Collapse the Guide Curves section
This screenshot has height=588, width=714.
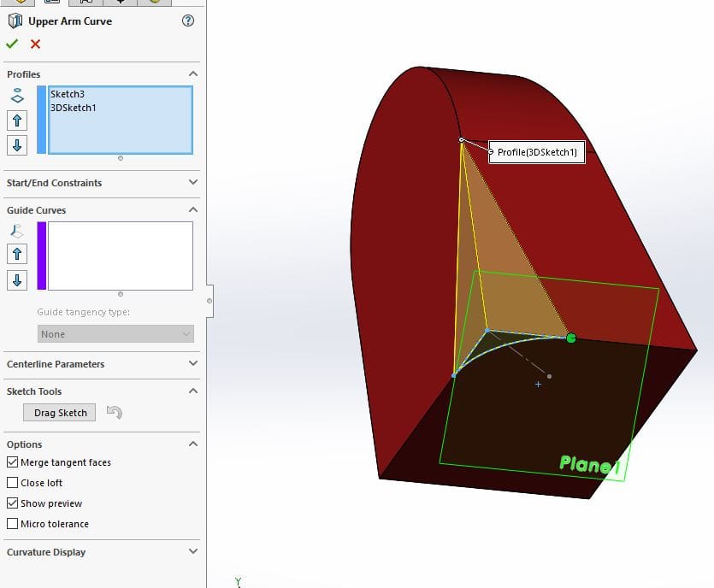pyautogui.click(x=193, y=209)
